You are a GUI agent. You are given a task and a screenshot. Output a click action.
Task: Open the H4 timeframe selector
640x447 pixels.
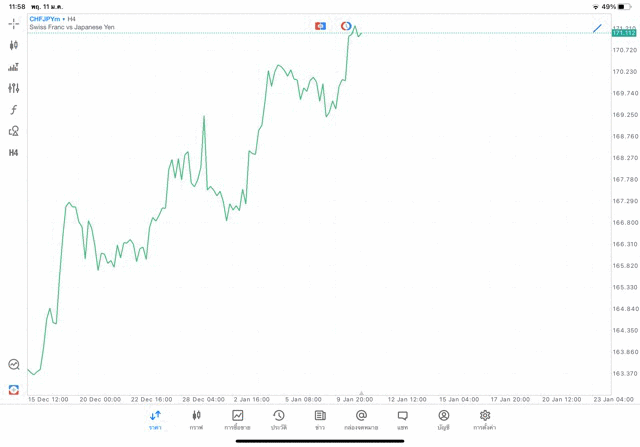coord(14,153)
